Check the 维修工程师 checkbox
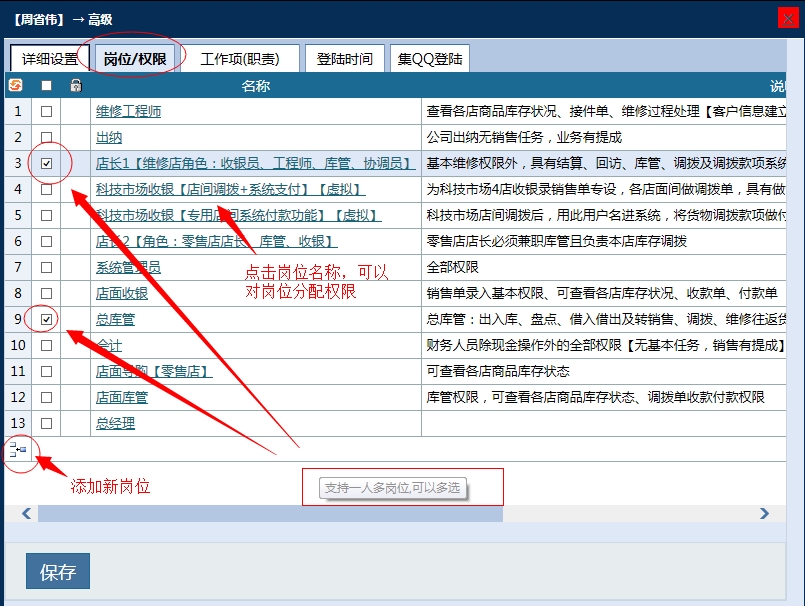Image resolution: width=805 pixels, height=606 pixels. pos(46,111)
